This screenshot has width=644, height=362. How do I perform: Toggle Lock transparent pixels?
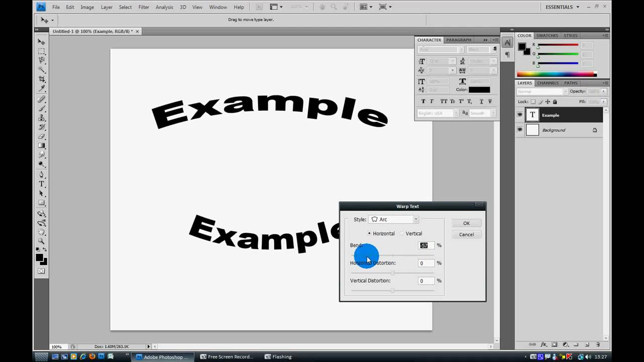(x=533, y=102)
